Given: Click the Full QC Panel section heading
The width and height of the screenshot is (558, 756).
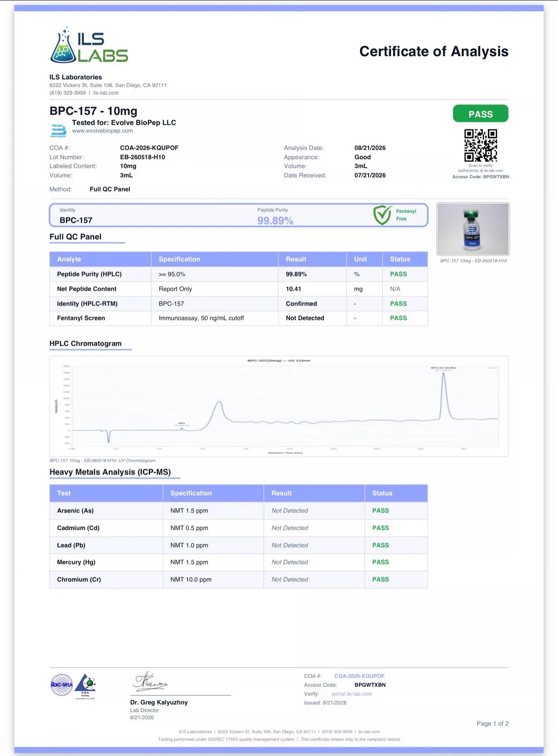Looking at the screenshot, I should tap(75, 237).
